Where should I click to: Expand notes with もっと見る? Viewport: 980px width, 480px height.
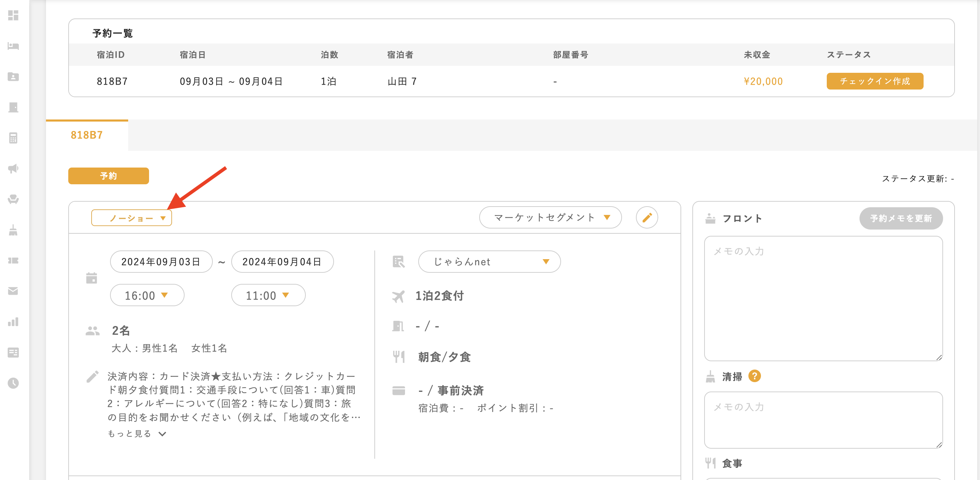[137, 434]
